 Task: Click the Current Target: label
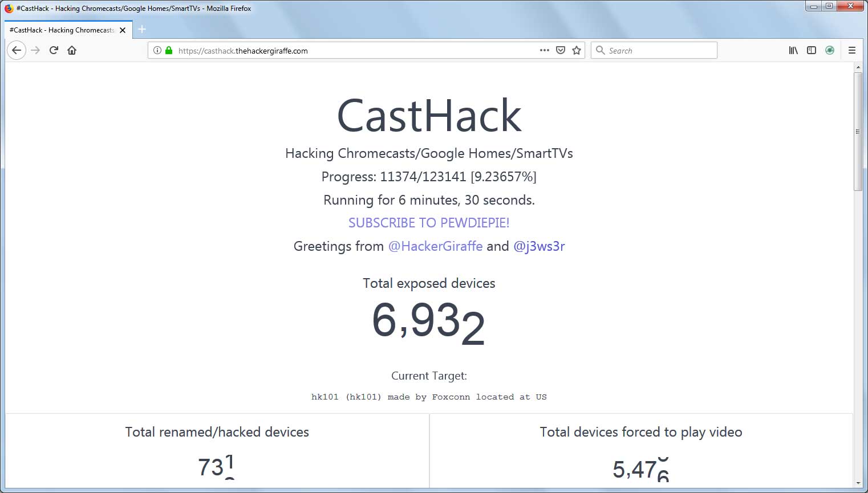point(429,376)
